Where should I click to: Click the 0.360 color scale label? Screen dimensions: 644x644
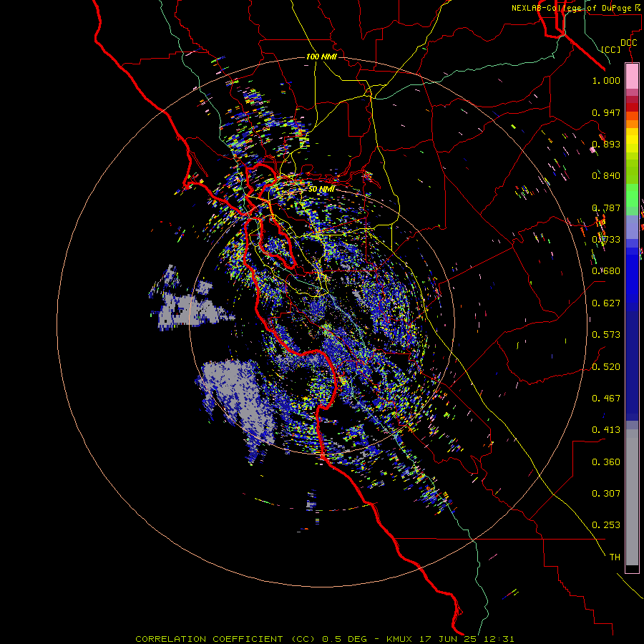coord(606,462)
